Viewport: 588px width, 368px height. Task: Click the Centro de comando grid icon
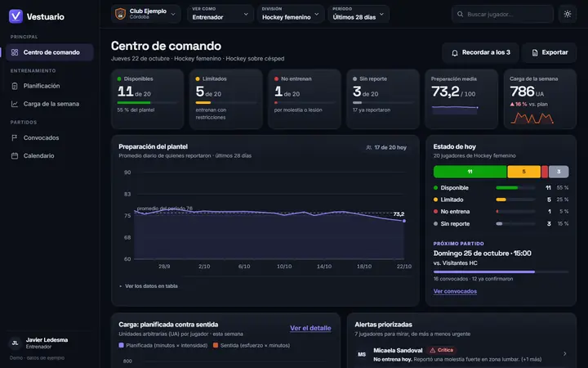click(x=15, y=52)
